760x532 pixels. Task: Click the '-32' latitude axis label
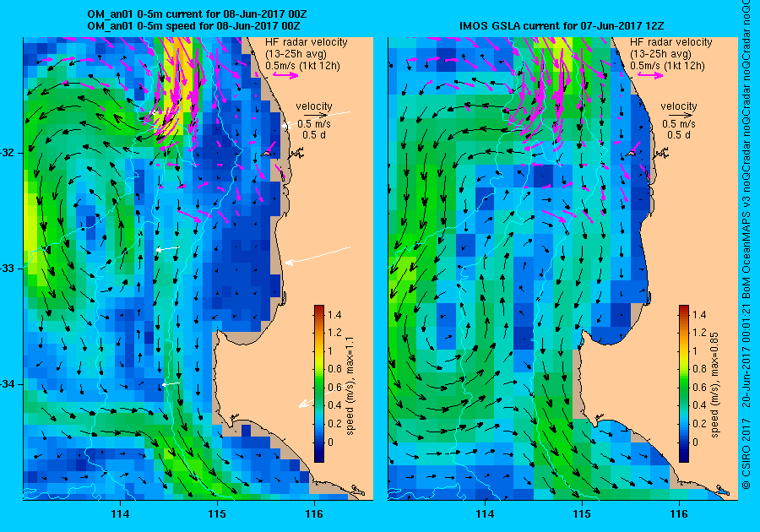click(x=8, y=153)
